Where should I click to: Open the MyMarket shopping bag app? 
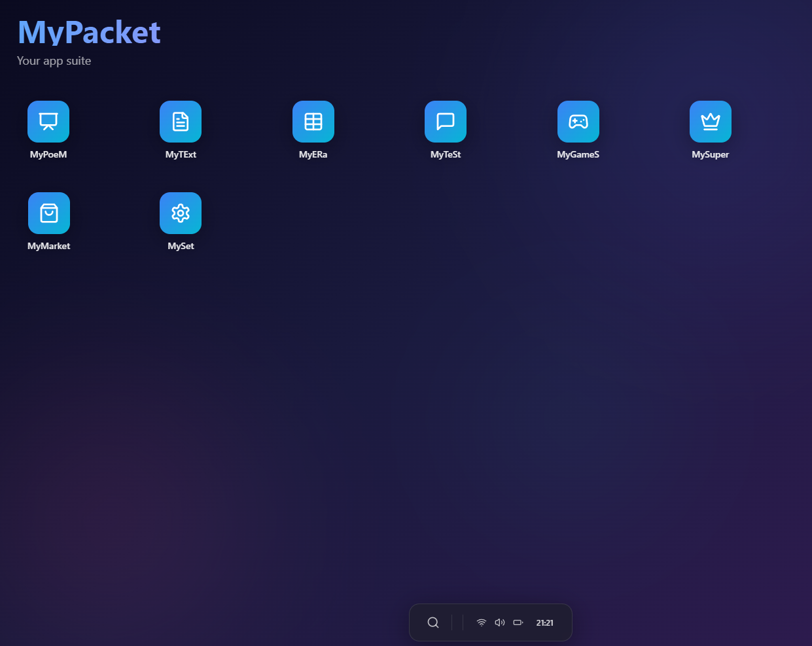click(x=48, y=212)
